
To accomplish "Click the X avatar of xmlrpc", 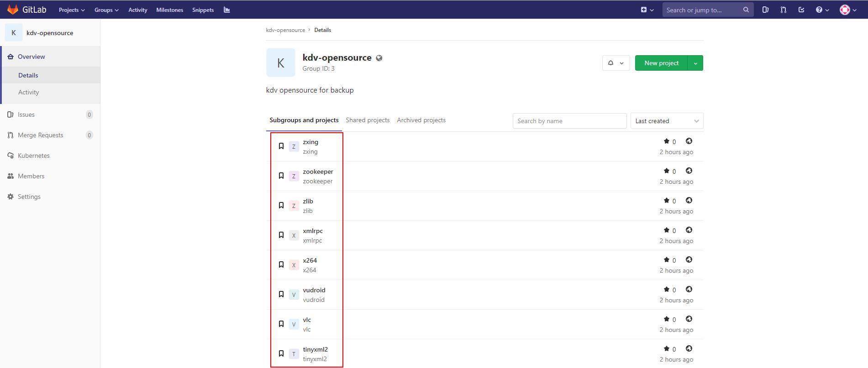I will (x=294, y=235).
